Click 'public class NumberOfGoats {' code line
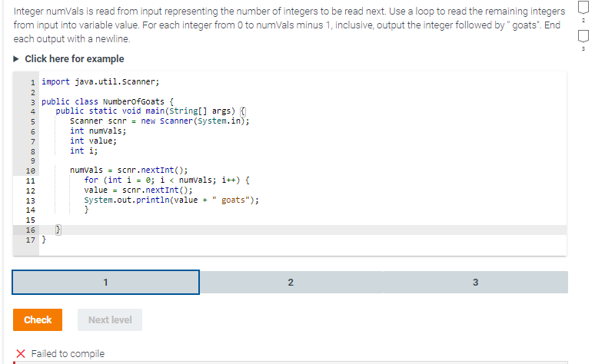 click(x=108, y=101)
